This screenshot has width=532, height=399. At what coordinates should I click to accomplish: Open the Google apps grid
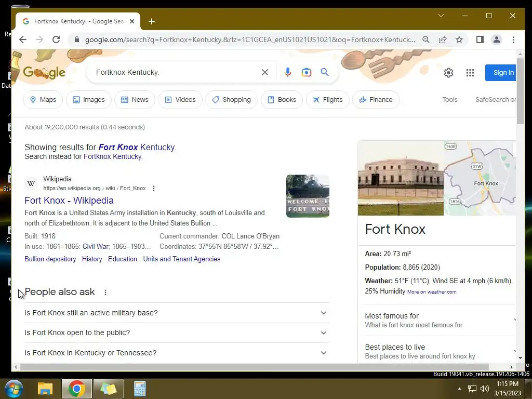(470, 73)
